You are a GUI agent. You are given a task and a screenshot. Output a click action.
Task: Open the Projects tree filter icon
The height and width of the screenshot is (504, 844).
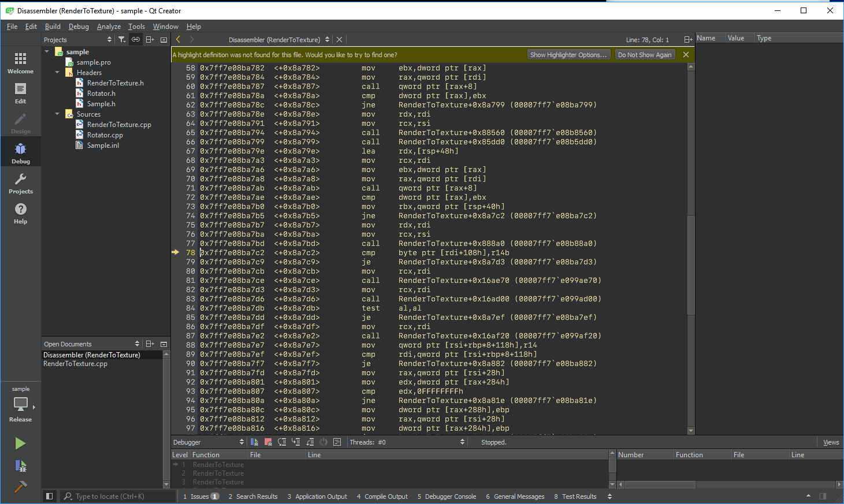point(122,39)
